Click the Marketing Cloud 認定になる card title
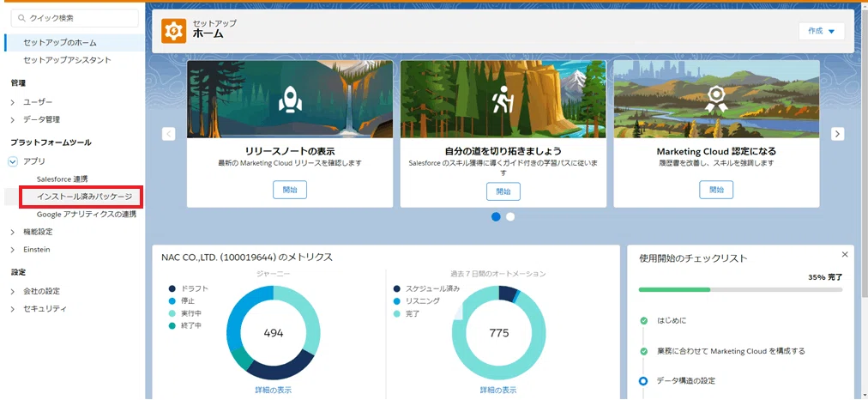868x400 pixels. coord(716,151)
